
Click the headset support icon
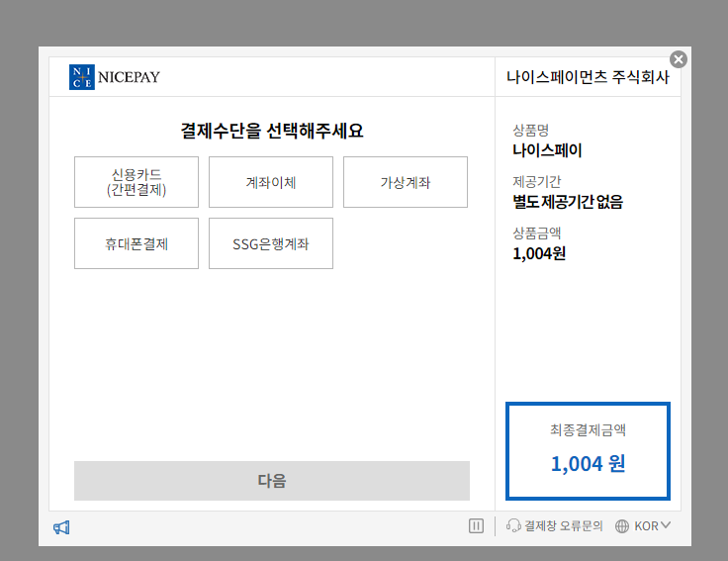tap(513, 525)
